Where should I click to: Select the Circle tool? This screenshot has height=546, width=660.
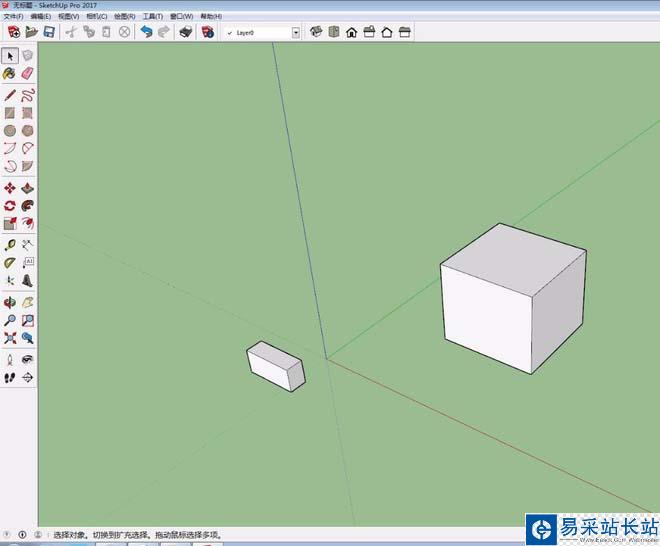(10, 131)
